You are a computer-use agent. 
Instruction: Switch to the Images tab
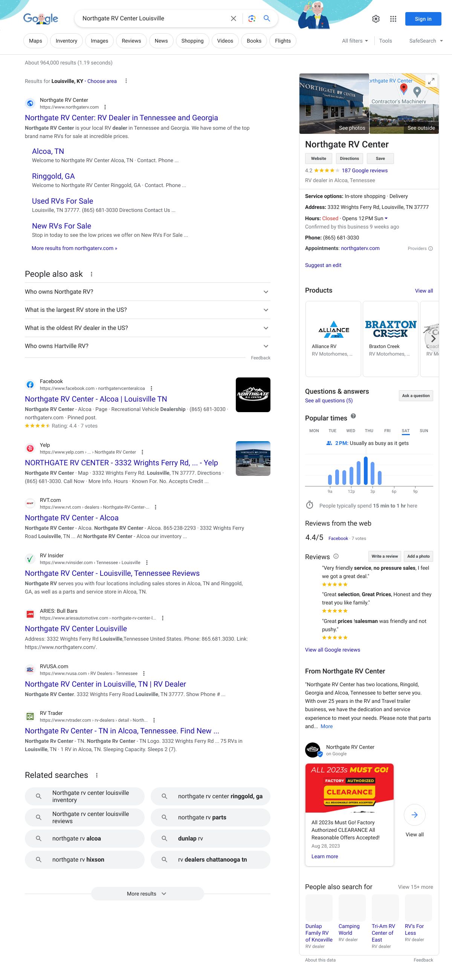99,41
